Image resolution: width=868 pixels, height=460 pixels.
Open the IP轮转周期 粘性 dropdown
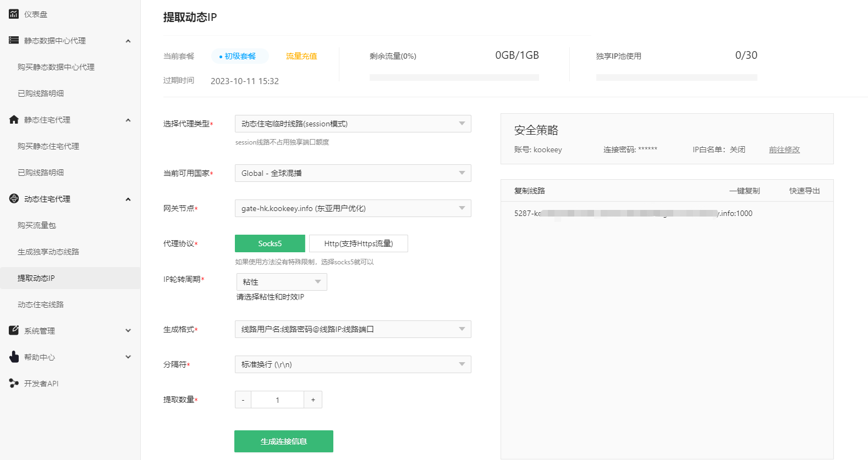pos(282,282)
